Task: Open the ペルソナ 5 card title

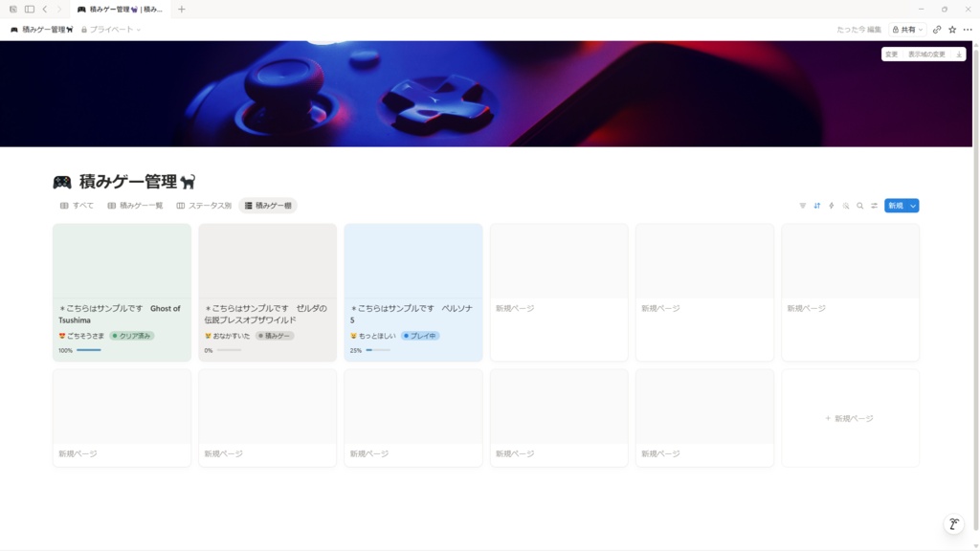Action: click(412, 314)
